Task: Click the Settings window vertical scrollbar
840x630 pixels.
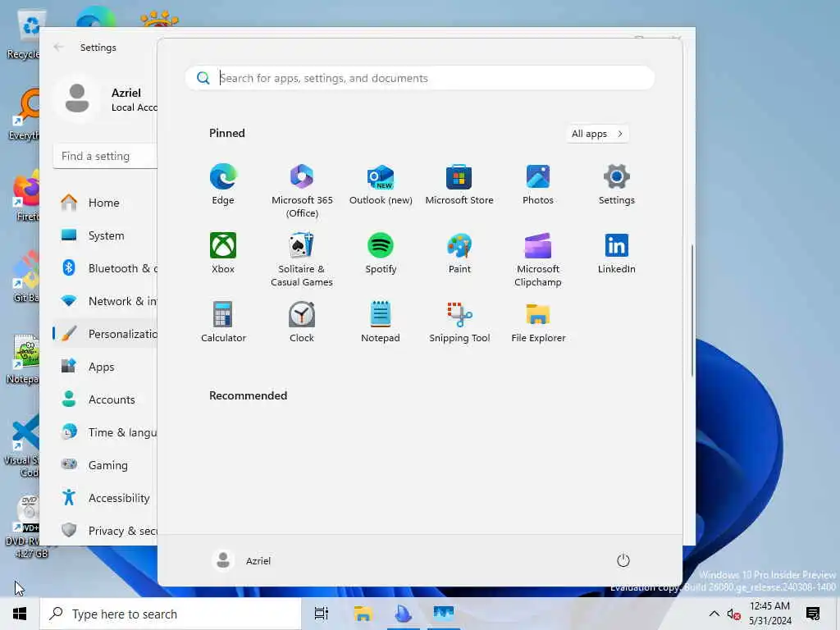Action: 692,311
